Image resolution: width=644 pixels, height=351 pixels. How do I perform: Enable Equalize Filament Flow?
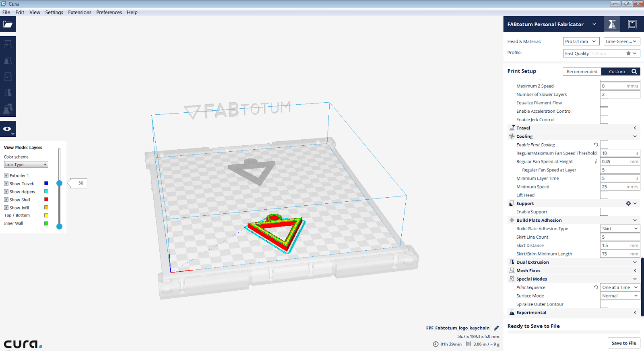click(604, 103)
